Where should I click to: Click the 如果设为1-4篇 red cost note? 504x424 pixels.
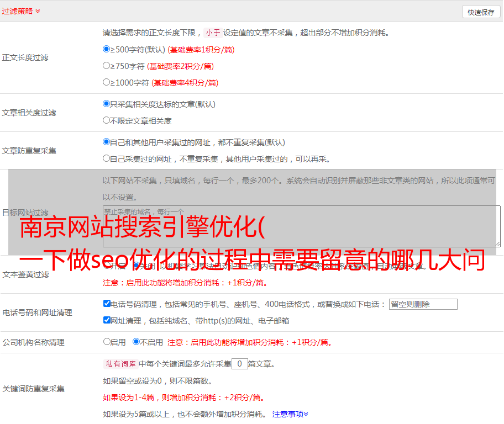point(185,397)
